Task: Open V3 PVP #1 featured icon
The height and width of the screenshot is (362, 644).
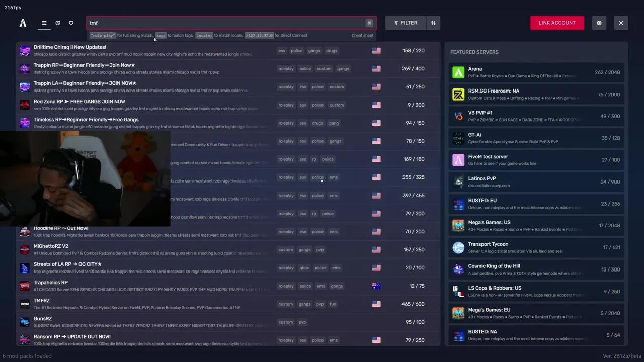Action: [458, 116]
